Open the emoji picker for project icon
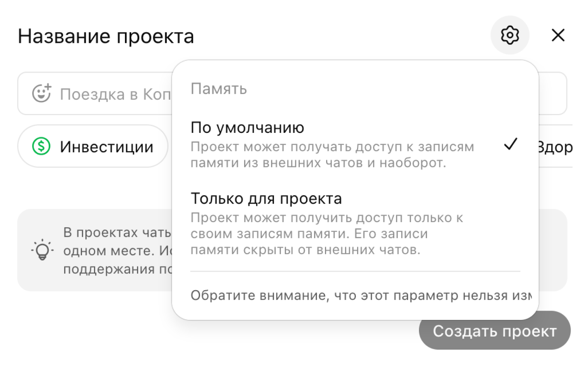 41,93
